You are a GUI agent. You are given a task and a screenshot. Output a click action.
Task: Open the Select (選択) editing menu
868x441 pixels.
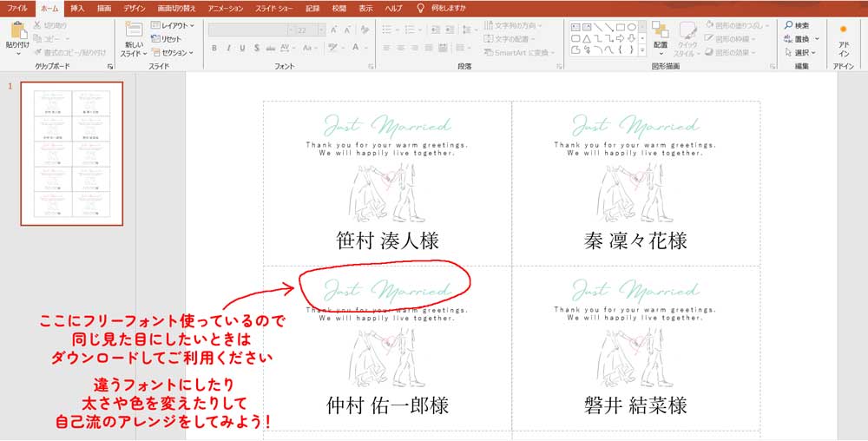(797, 52)
